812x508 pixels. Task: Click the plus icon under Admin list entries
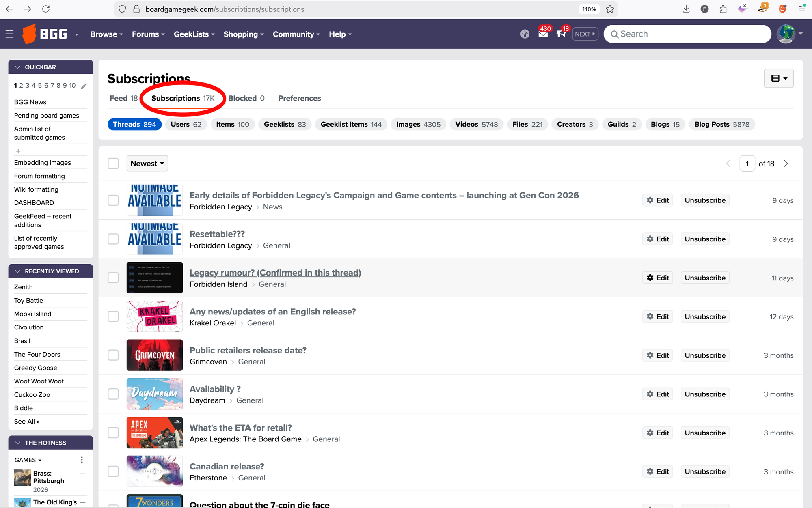click(x=19, y=151)
